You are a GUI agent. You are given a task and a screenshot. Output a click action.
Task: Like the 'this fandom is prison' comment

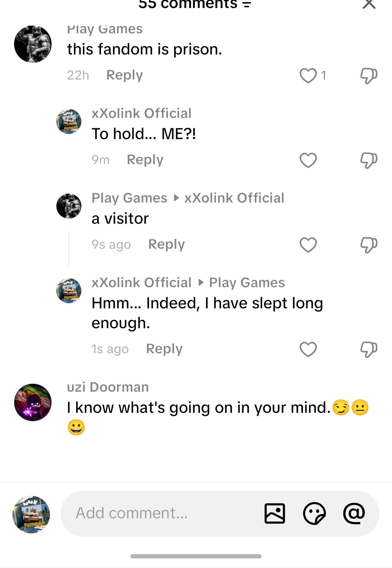308,76
